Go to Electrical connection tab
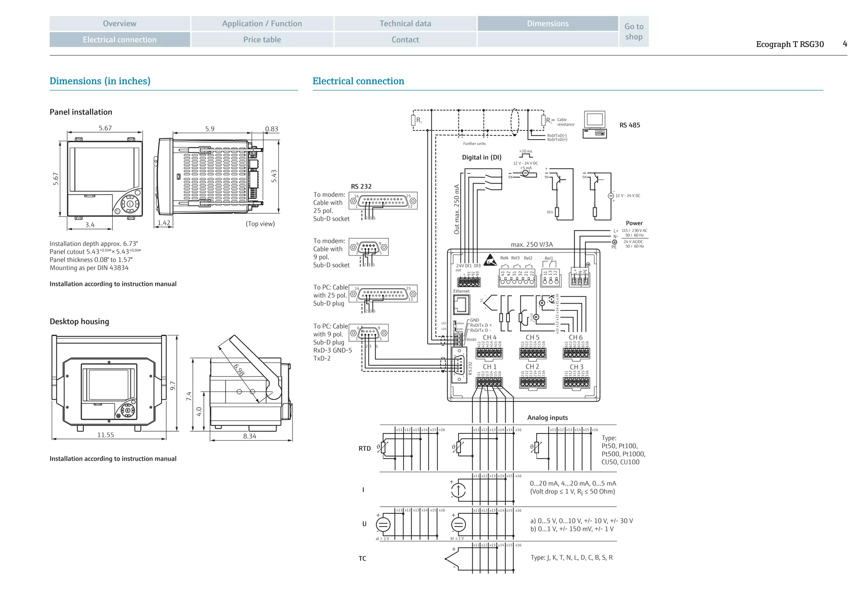Image resolution: width=868 pixels, height=614 pixels. click(120, 39)
